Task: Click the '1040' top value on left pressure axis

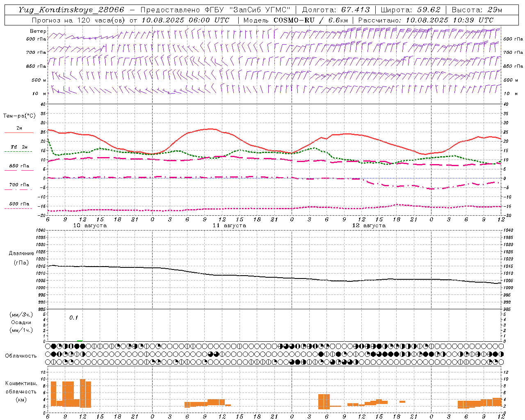Action: tap(40, 230)
